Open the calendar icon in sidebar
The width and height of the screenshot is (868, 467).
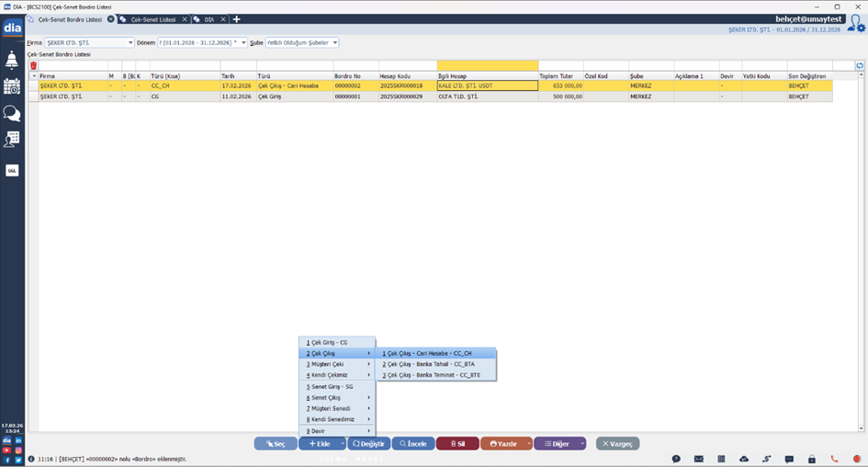(12, 86)
